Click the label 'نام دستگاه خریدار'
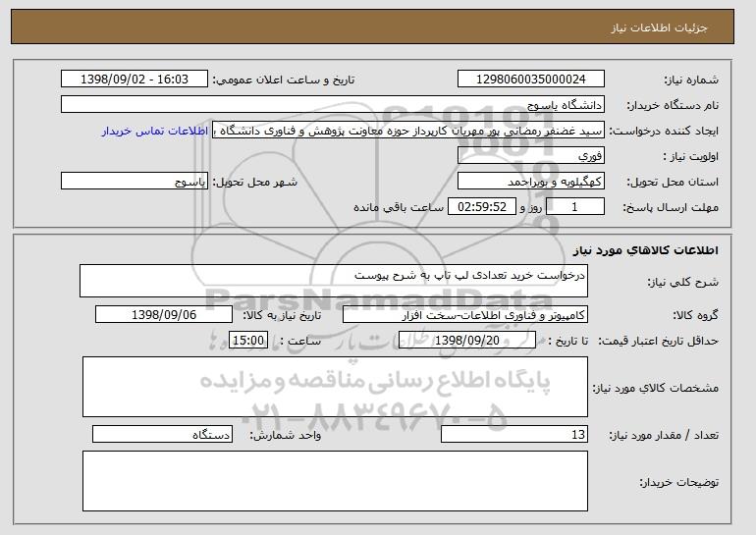 pyautogui.click(x=673, y=106)
